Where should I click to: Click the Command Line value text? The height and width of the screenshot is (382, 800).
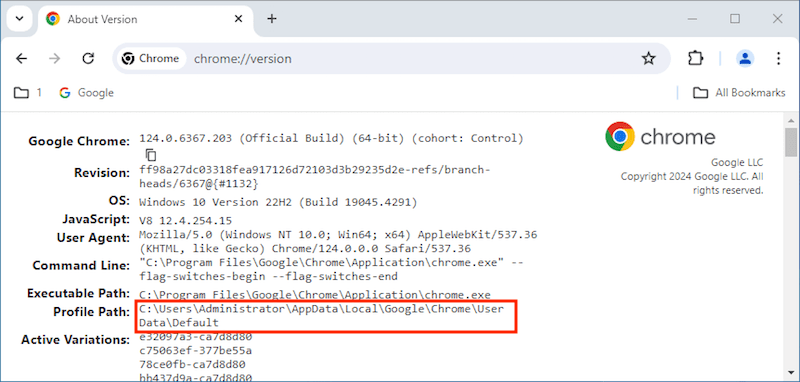[x=332, y=270]
